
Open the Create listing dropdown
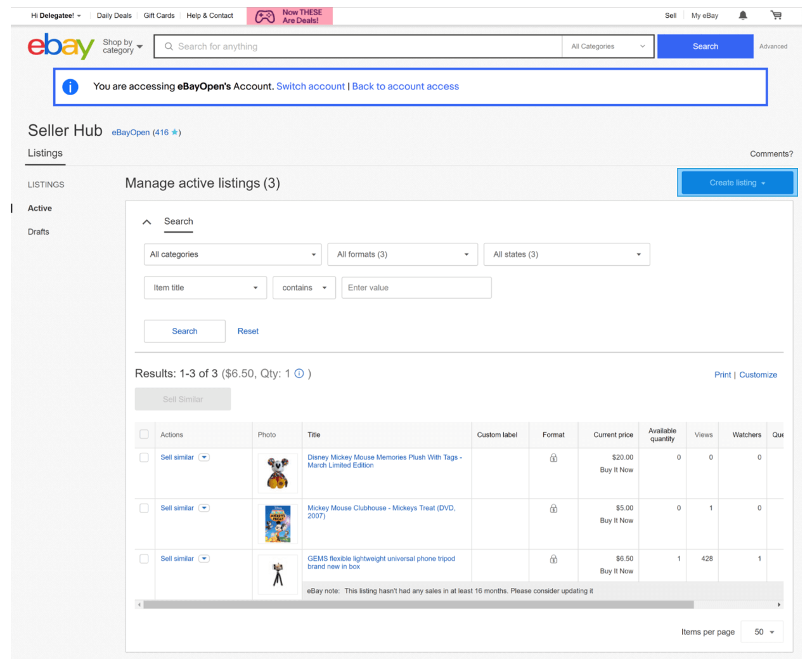(737, 183)
